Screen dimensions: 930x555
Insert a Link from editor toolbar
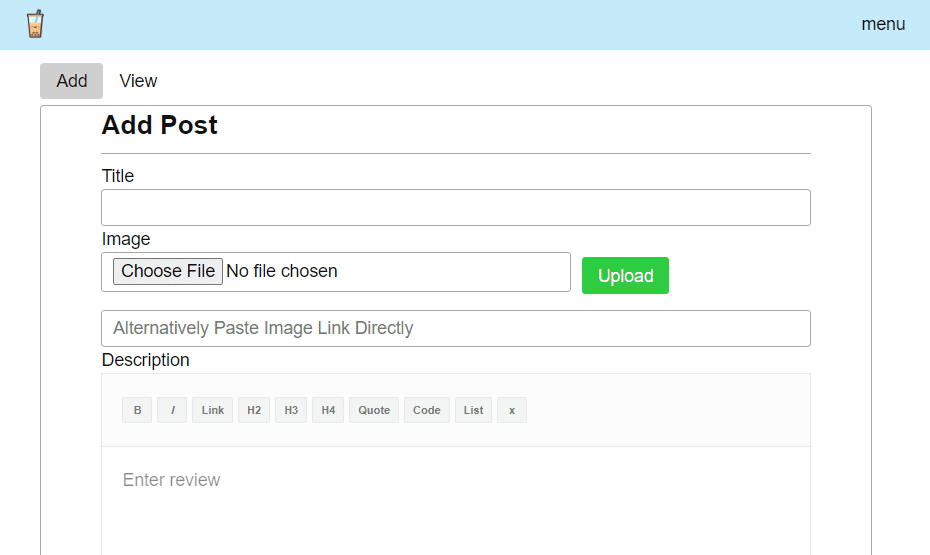[x=212, y=410]
